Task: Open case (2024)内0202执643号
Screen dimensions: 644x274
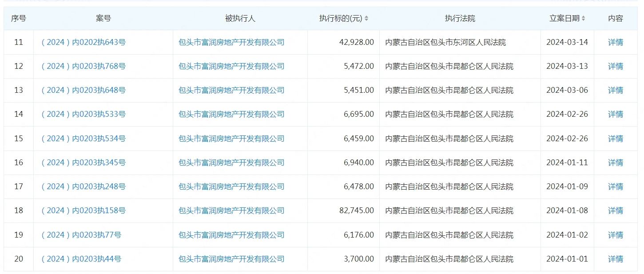Action: click(x=83, y=42)
